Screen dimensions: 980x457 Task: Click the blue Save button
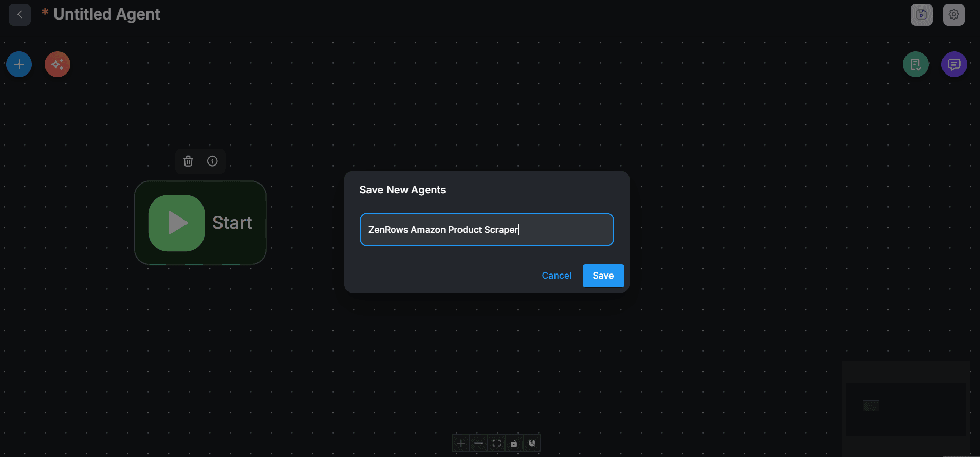point(603,276)
